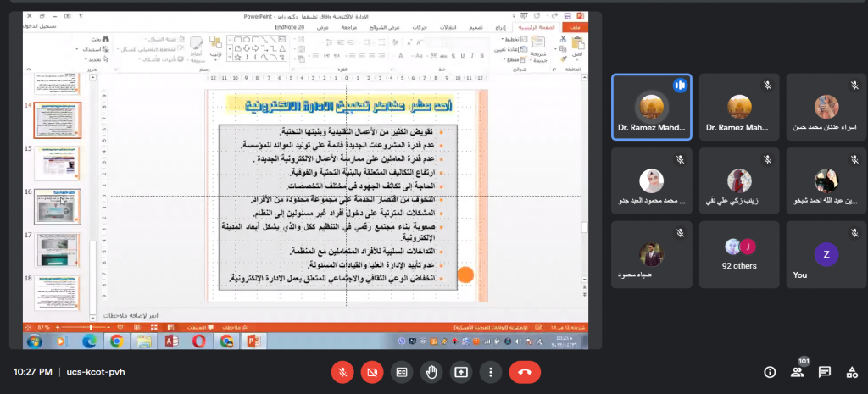868x394 pixels.
Task: Toggle closed captions with CC button
Action: tap(402, 371)
